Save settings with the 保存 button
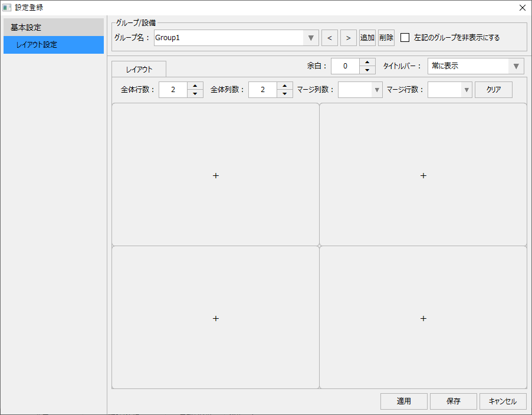532x415 pixels. pos(453,401)
